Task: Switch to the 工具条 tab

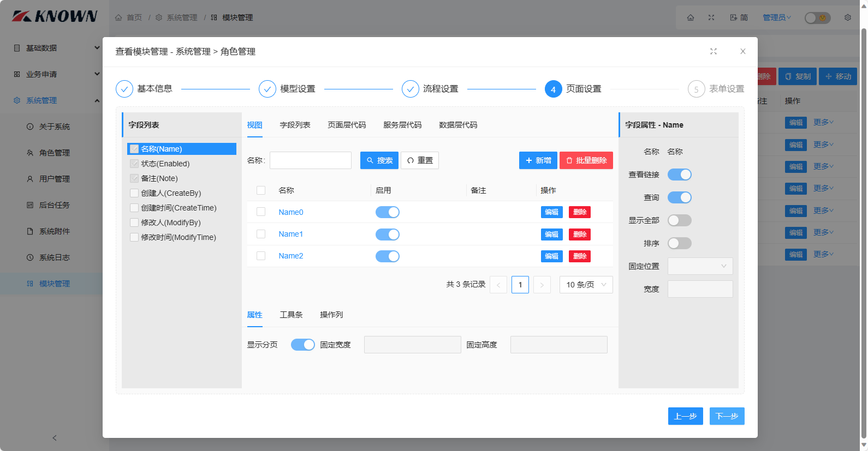Action: pyautogui.click(x=291, y=315)
